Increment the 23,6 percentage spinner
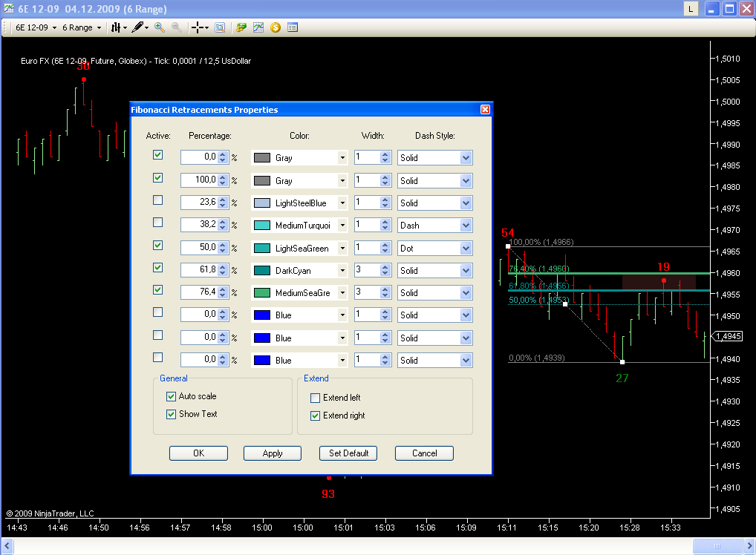 222,200
